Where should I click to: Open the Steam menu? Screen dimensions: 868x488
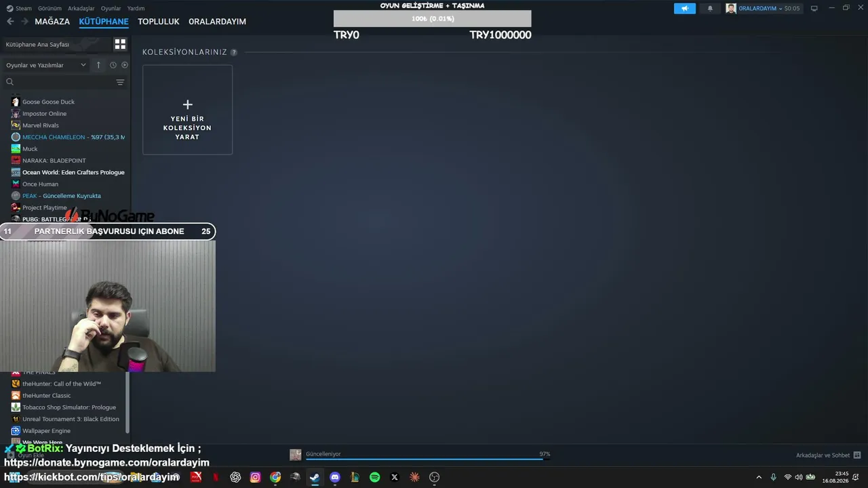coord(20,8)
